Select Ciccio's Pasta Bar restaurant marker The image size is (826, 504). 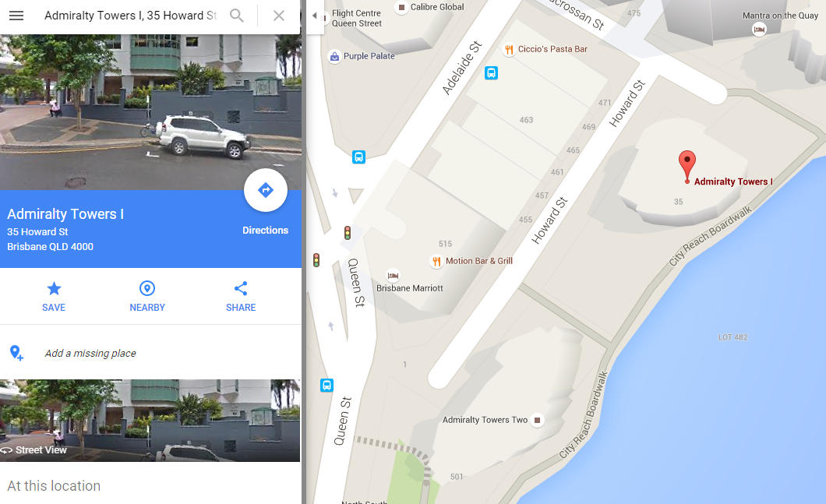(508, 50)
